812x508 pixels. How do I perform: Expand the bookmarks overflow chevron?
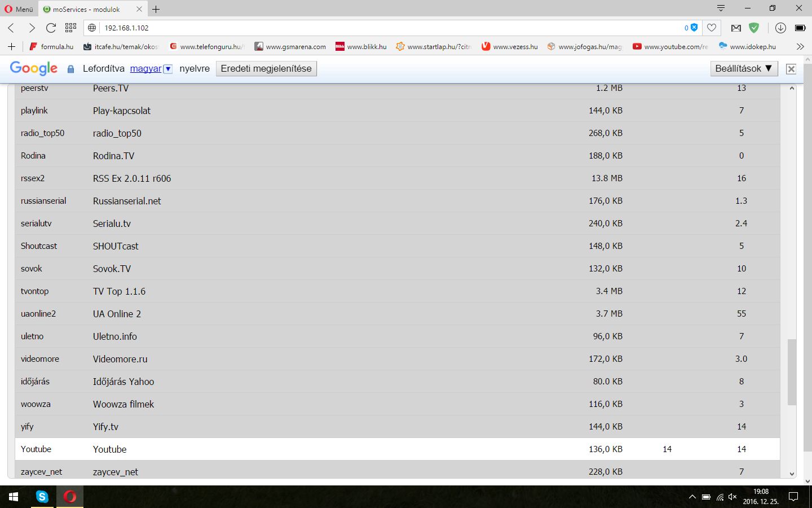800,46
